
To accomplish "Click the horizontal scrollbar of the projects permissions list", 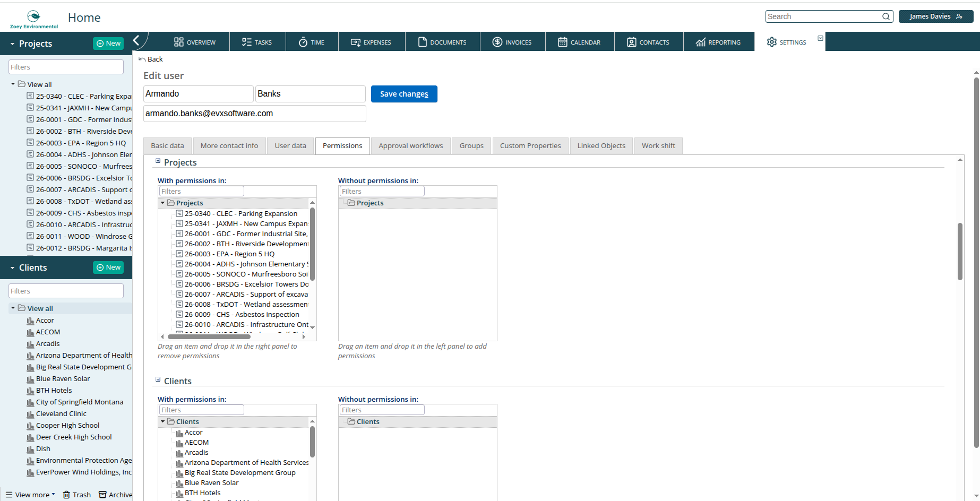I will (x=209, y=336).
